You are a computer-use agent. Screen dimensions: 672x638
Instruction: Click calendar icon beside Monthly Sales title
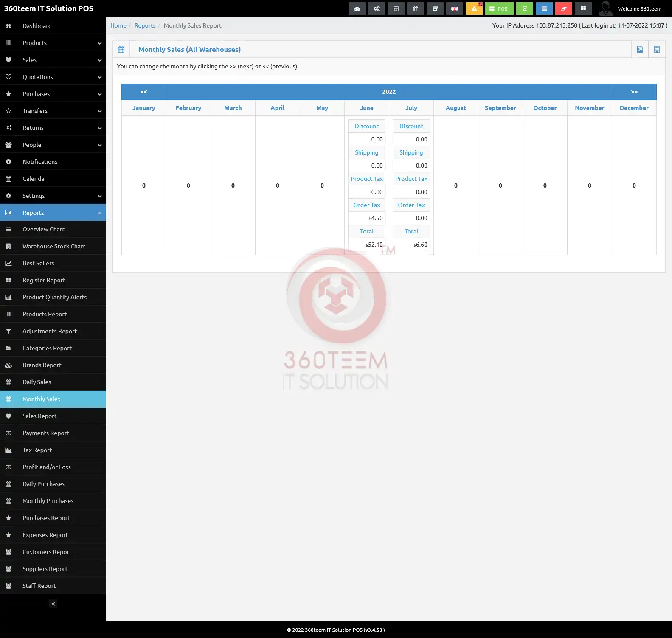[121, 49]
